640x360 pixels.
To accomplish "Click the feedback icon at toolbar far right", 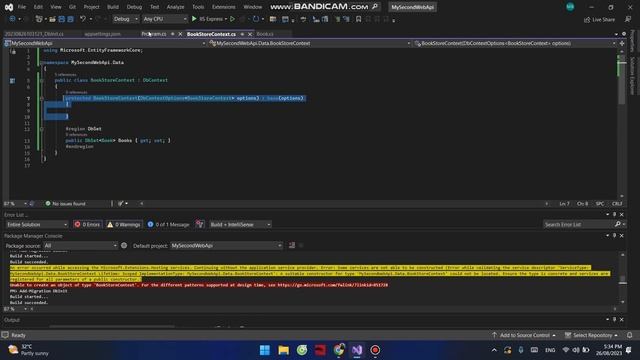I will pos(628,19).
